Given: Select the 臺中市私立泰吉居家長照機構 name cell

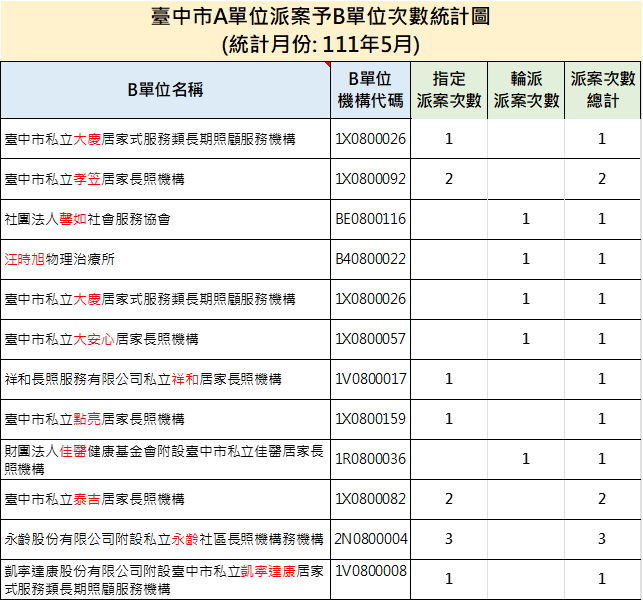Looking at the screenshot, I should (x=165, y=499).
